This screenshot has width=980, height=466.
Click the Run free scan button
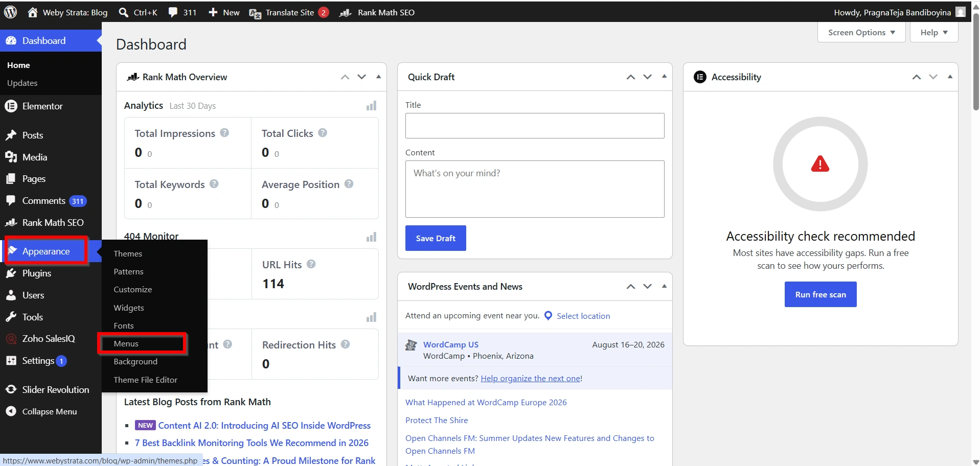point(821,294)
